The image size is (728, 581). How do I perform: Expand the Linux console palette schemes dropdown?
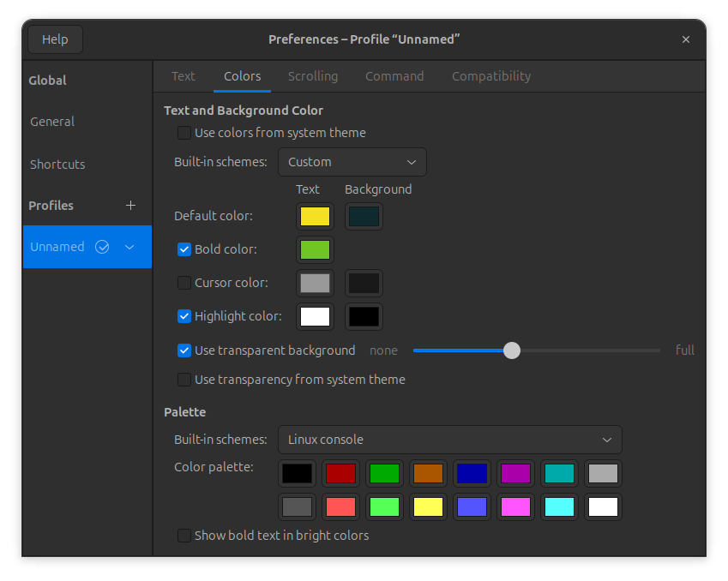449,440
